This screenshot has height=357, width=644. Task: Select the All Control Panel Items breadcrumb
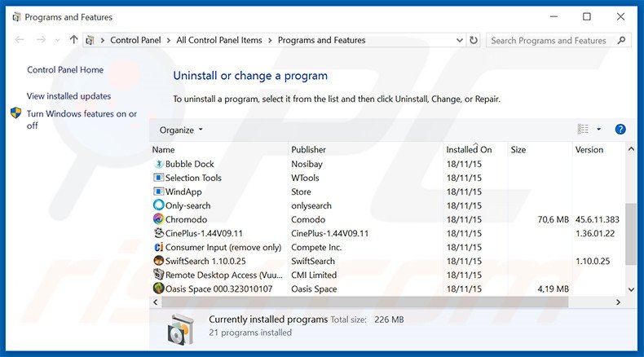pos(219,40)
